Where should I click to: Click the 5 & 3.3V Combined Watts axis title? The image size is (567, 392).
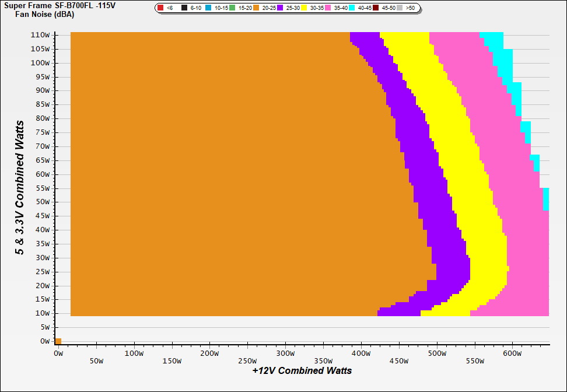pyautogui.click(x=20, y=187)
